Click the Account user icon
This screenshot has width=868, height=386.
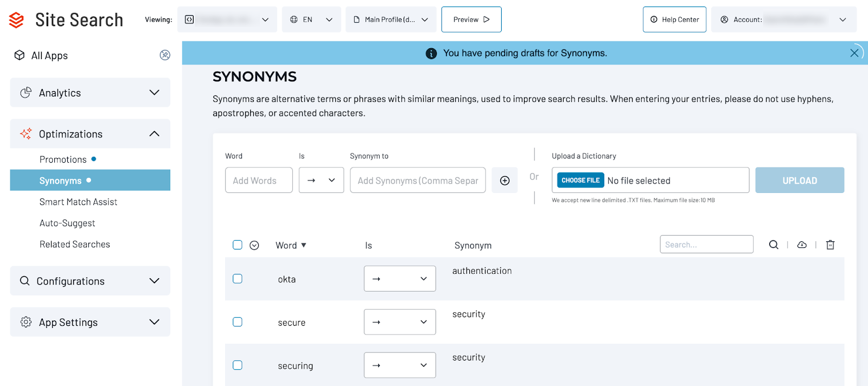click(x=724, y=20)
